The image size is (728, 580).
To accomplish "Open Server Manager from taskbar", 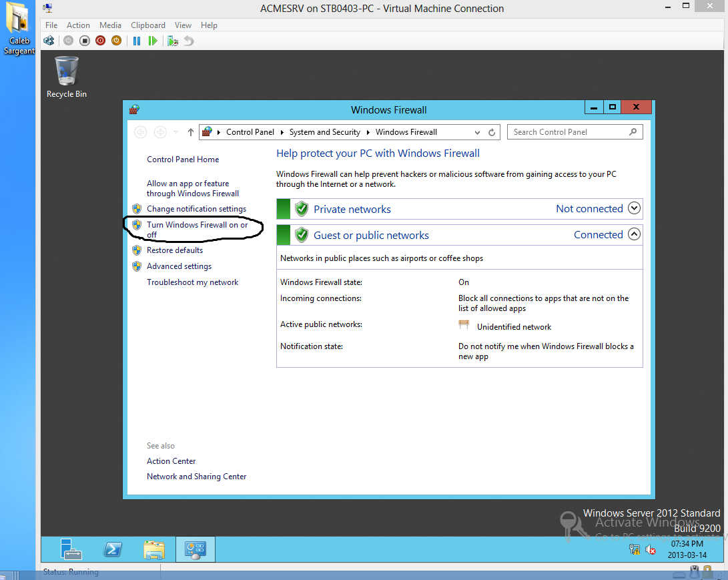I will [71, 549].
